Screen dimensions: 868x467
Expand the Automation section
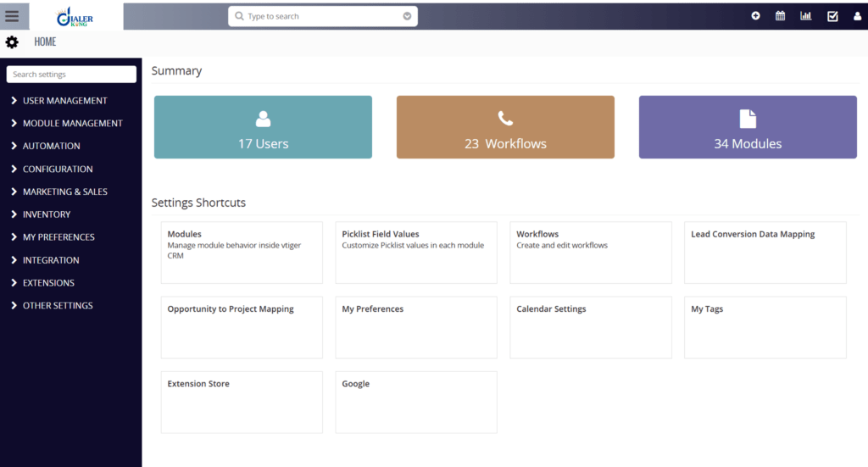[x=51, y=146]
